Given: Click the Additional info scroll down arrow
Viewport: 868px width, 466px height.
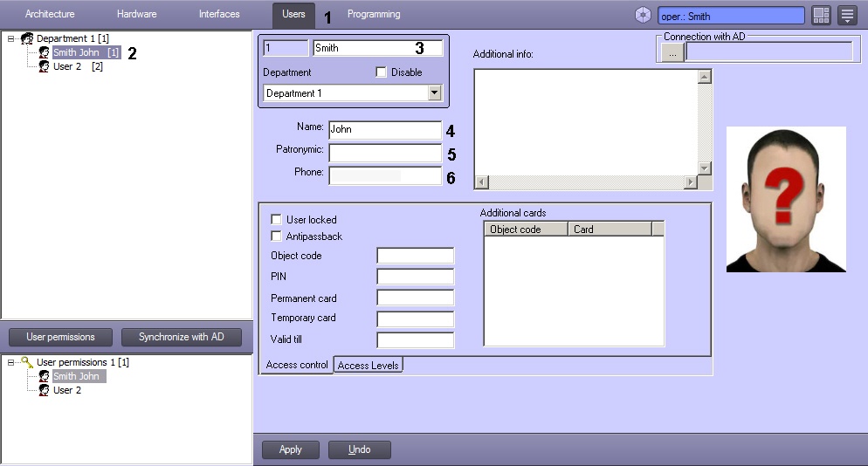Looking at the screenshot, I should coord(704,168).
